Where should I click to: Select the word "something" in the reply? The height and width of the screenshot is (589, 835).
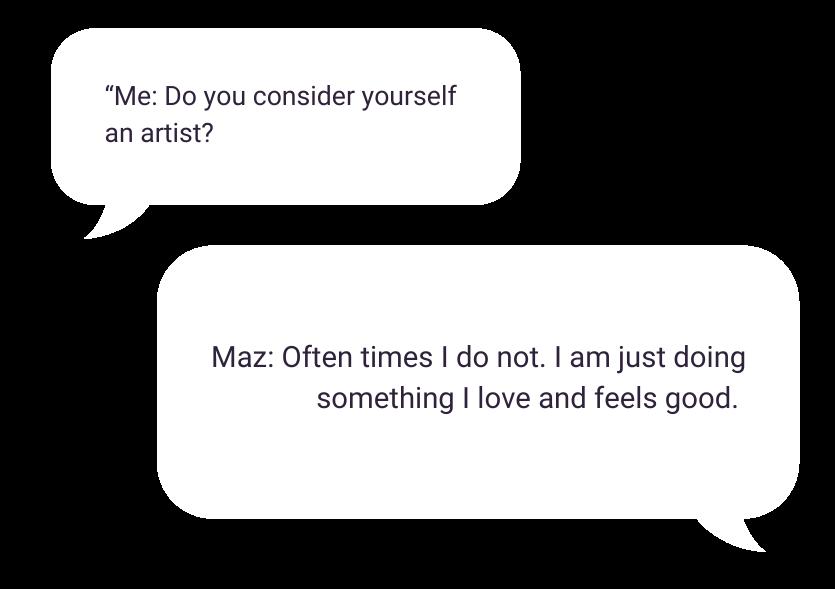[385, 399]
